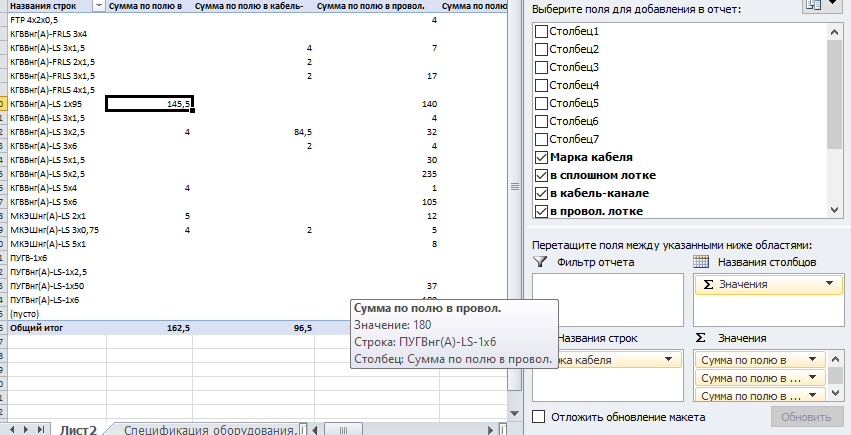Switch to Лист2 sheet tab

click(78, 429)
